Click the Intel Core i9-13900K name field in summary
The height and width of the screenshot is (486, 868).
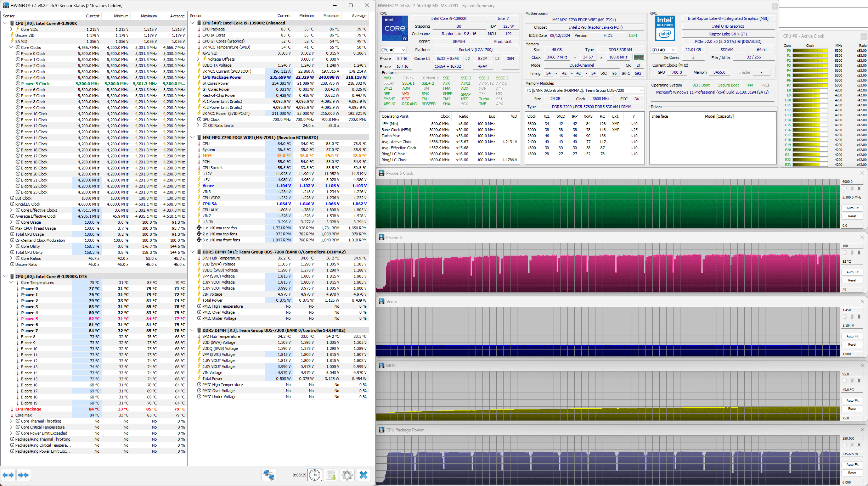tap(449, 18)
